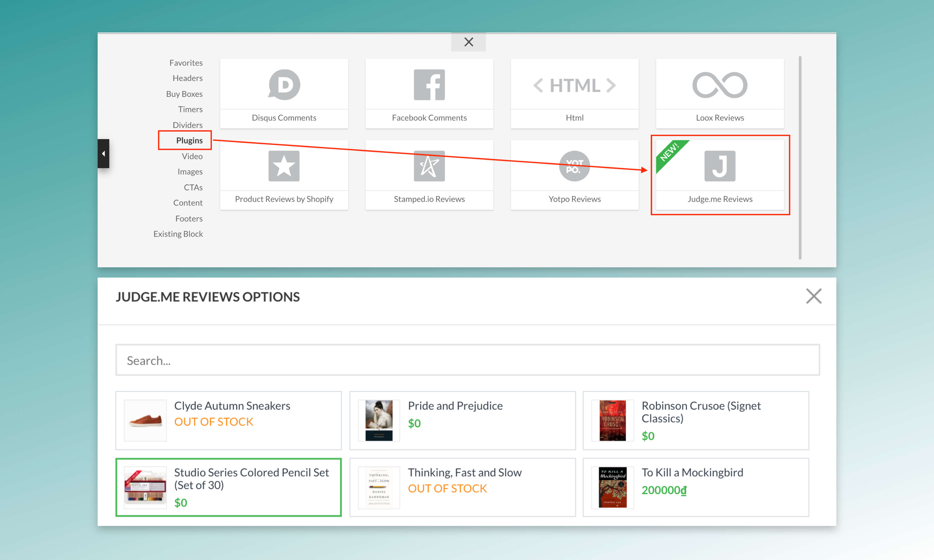Open the Plugins category

point(189,140)
